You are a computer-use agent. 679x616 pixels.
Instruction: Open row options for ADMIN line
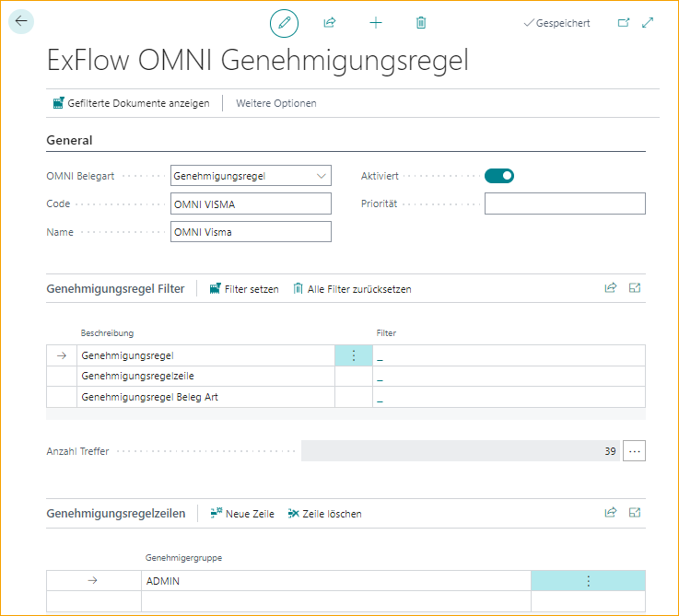(x=588, y=580)
